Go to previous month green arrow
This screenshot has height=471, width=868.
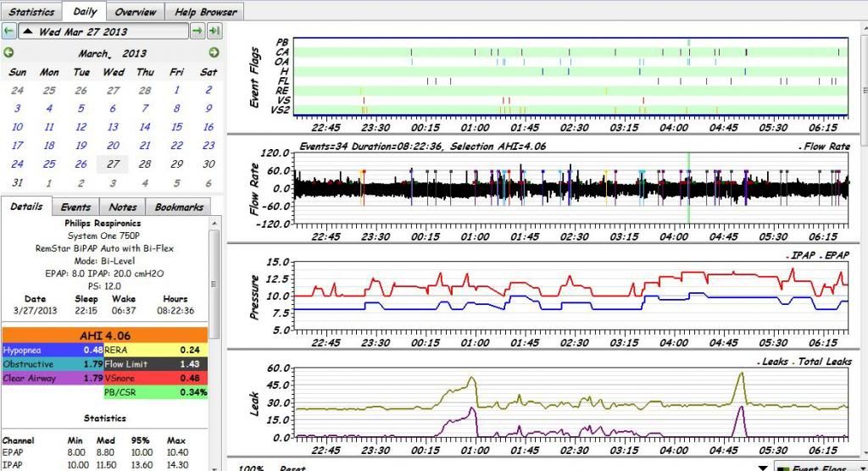8,53
